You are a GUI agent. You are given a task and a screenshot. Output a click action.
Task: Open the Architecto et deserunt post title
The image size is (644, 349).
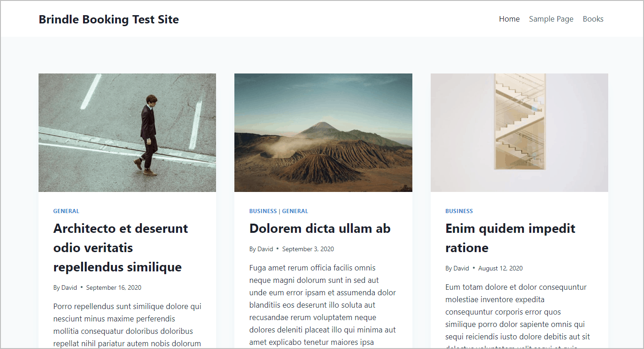tap(121, 248)
